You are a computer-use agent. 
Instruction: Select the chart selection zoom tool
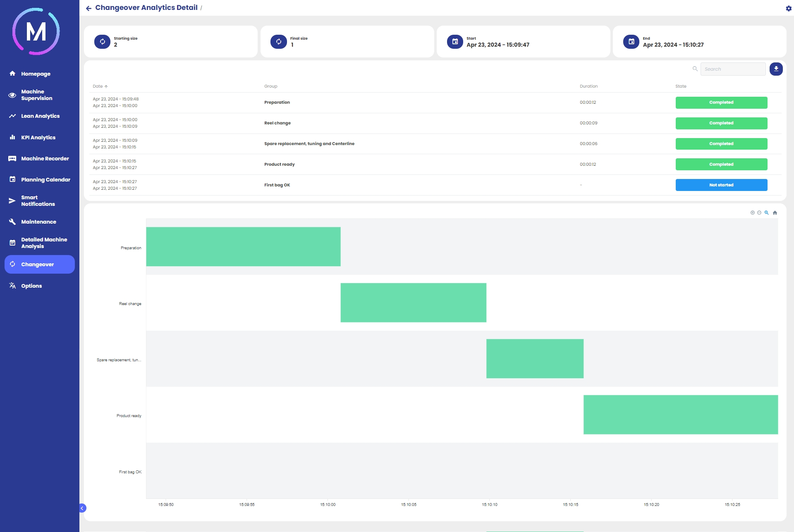tap(766, 213)
